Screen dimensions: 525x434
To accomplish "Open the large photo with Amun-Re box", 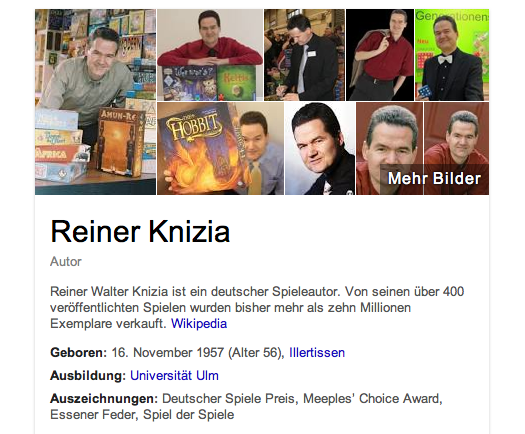I will click(x=95, y=102).
